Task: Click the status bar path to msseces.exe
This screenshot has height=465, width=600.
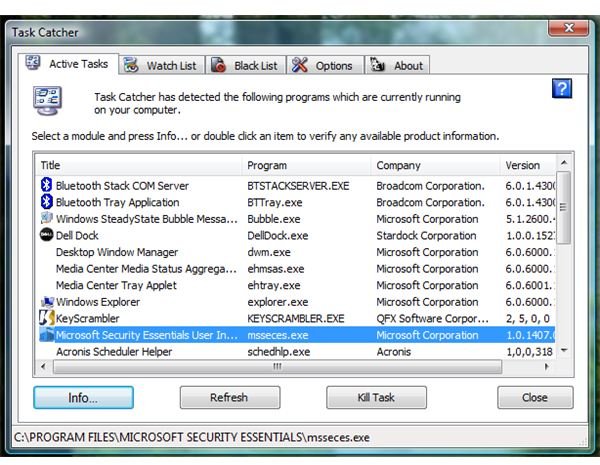Action: (x=192, y=437)
